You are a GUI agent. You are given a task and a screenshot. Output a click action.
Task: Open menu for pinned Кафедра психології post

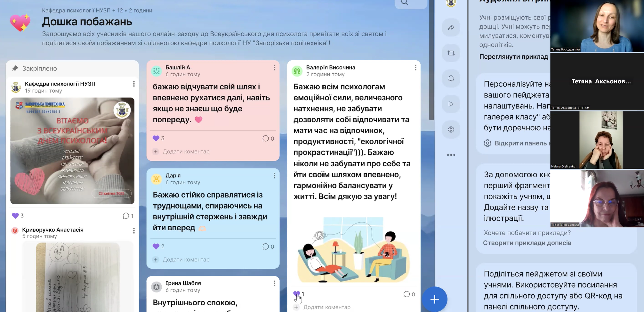point(134,84)
